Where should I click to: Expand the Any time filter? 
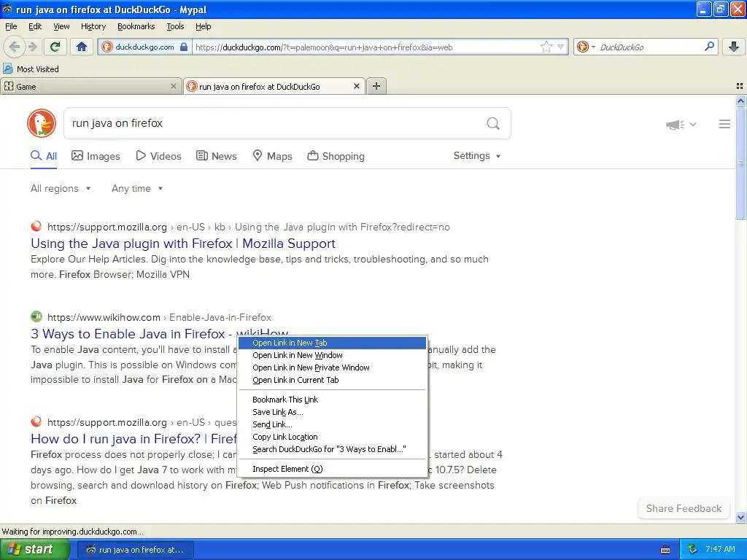137,189
